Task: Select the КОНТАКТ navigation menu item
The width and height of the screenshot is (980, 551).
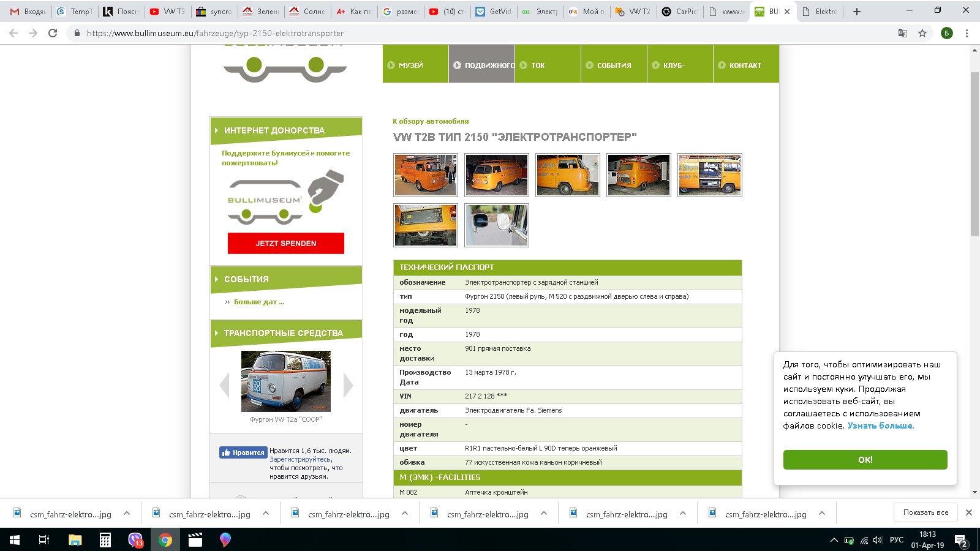Action: (x=745, y=66)
